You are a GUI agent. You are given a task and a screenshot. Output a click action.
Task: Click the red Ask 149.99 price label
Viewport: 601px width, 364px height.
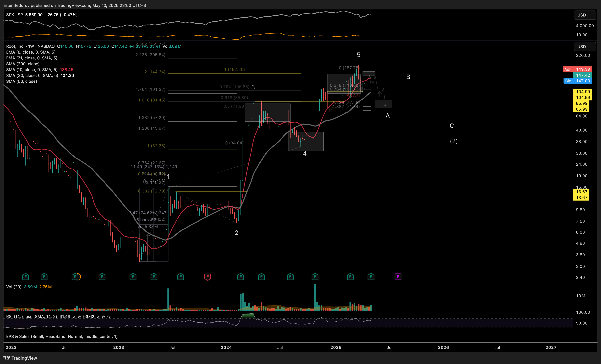point(577,69)
